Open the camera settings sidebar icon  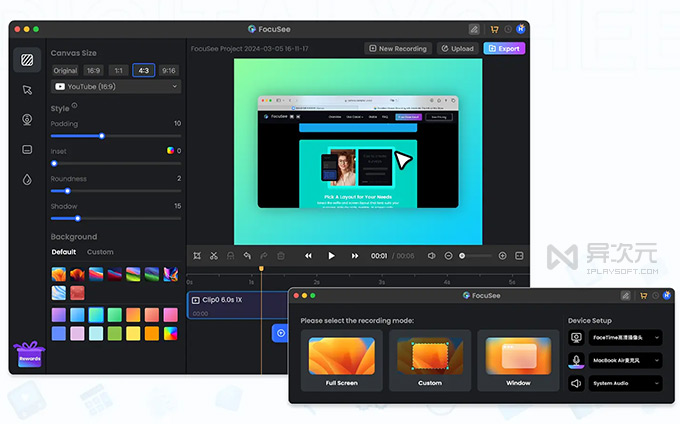point(27,120)
